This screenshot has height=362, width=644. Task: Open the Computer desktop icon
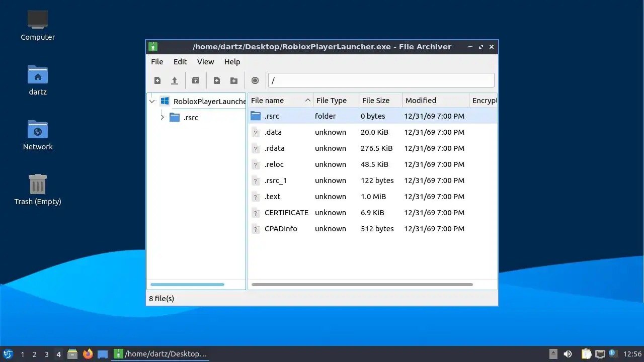click(38, 25)
